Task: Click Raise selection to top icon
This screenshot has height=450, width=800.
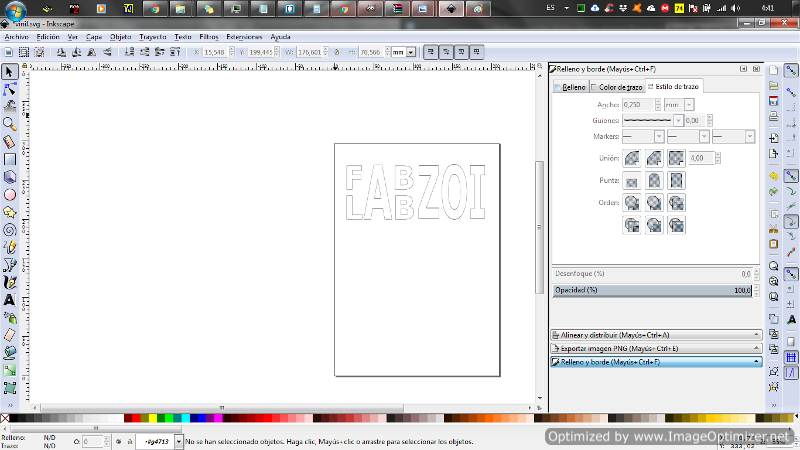Action: click(175, 52)
